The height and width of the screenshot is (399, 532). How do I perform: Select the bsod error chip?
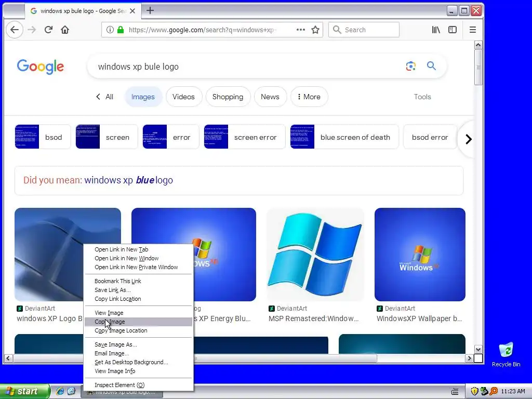tap(430, 137)
